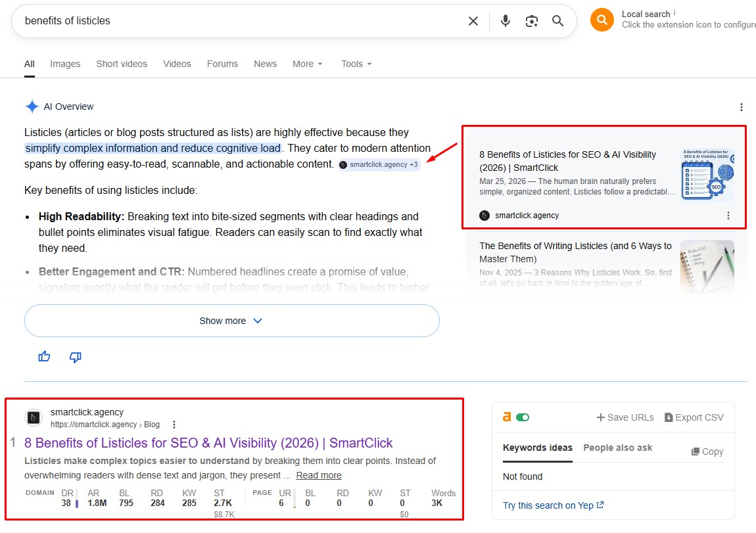Open the More search filters dropdown
Viewport: 756px width, 533px height.
pos(308,64)
